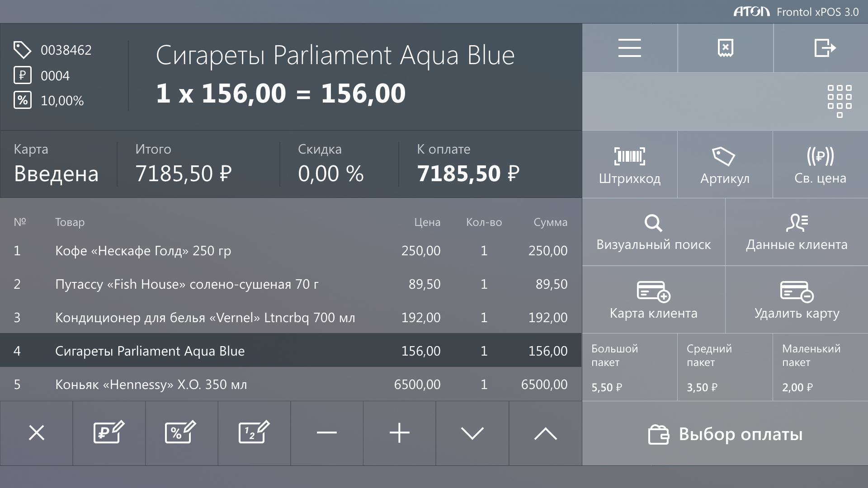
Task: Click Карта клиента to add card
Action: (x=653, y=300)
